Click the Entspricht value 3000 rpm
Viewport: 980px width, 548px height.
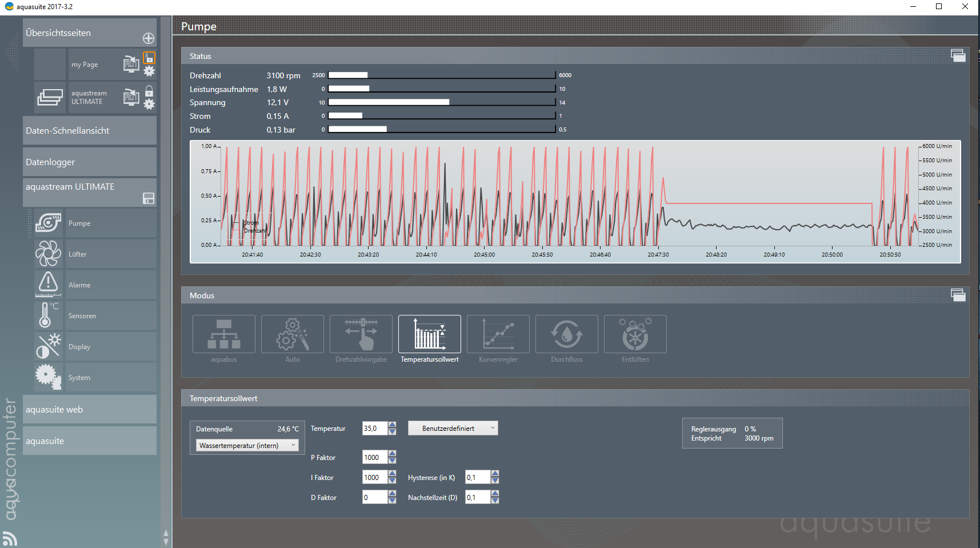pyautogui.click(x=759, y=438)
